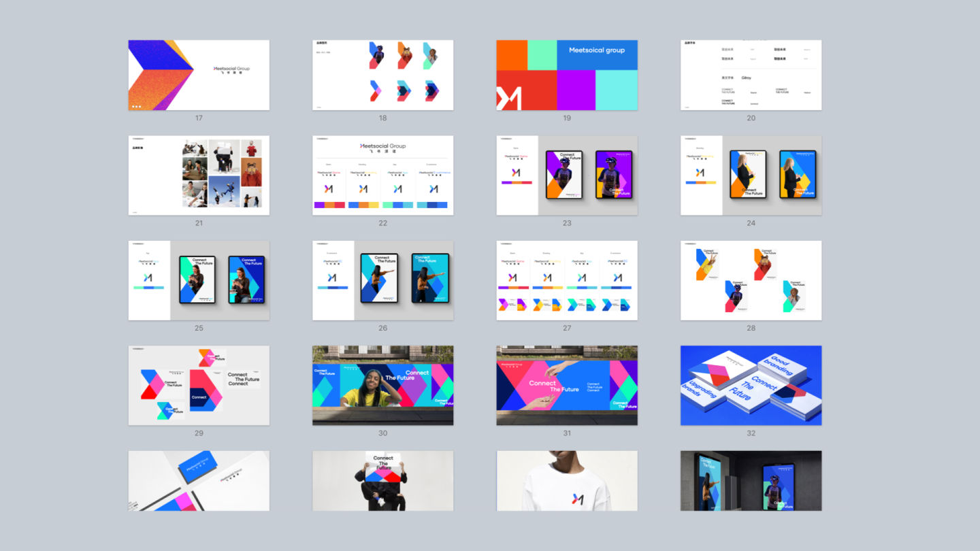Select slide 31 with reaching hands billboard
Screen dimensions: 980x551
click(x=567, y=385)
